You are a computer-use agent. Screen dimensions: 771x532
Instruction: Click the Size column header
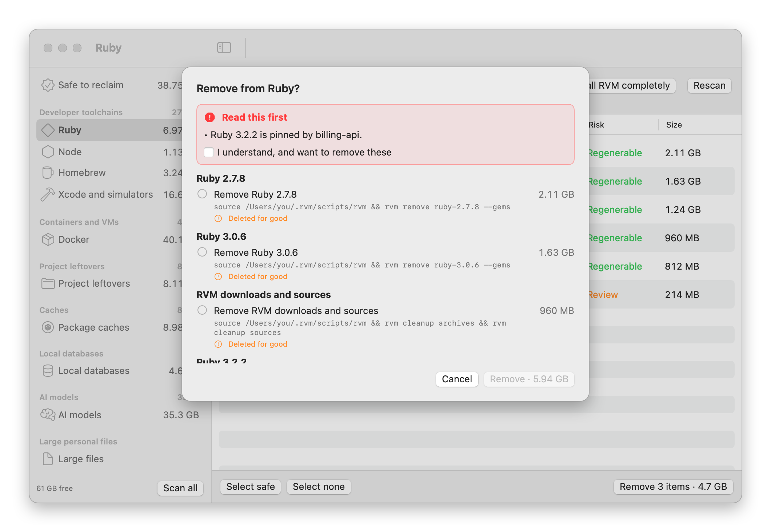(674, 125)
